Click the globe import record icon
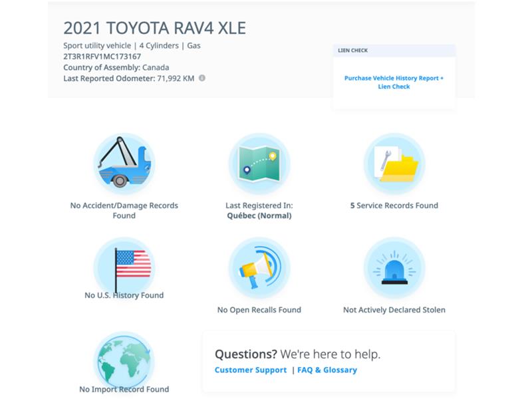Screen dimensions: 532x399 click(x=124, y=362)
